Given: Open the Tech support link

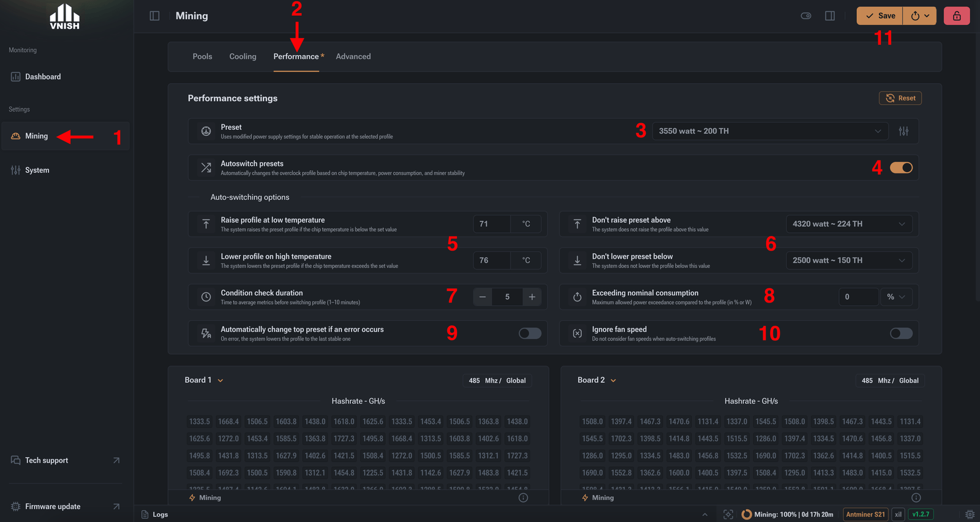Looking at the screenshot, I should coord(65,460).
